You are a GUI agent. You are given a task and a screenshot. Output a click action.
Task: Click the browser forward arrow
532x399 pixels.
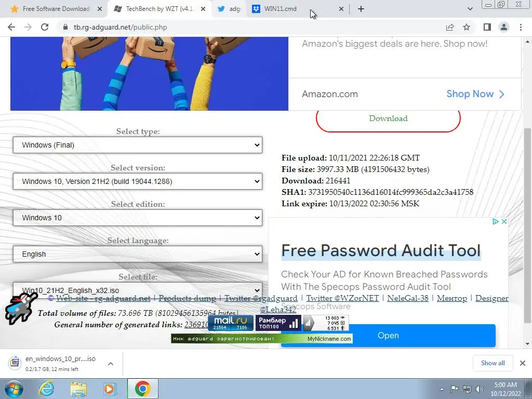tap(28, 27)
